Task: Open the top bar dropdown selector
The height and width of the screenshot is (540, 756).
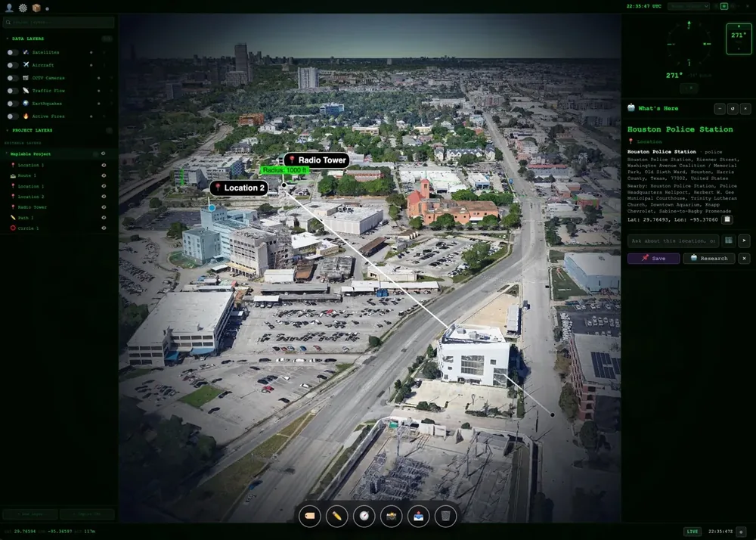Action: tap(689, 6)
